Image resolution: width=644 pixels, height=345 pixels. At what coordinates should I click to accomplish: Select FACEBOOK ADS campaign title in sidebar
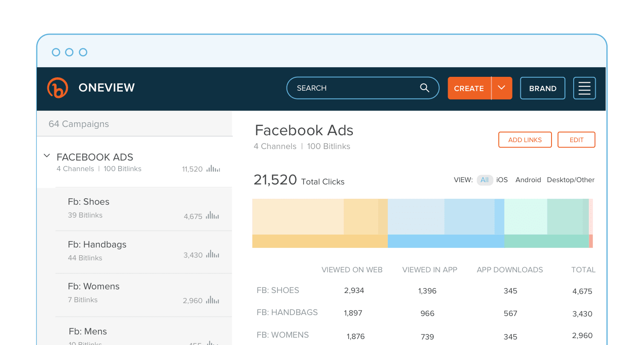(x=95, y=157)
